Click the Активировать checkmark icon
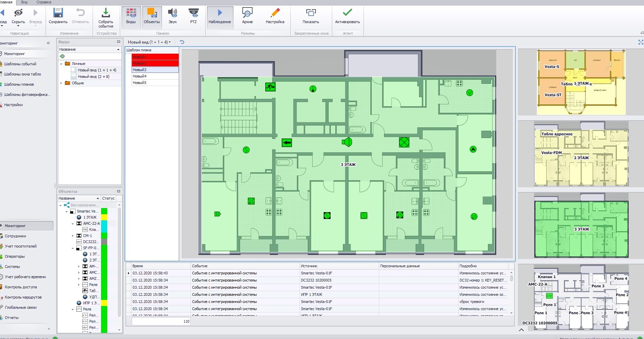Viewport: 644px width, 339px height. point(347,13)
